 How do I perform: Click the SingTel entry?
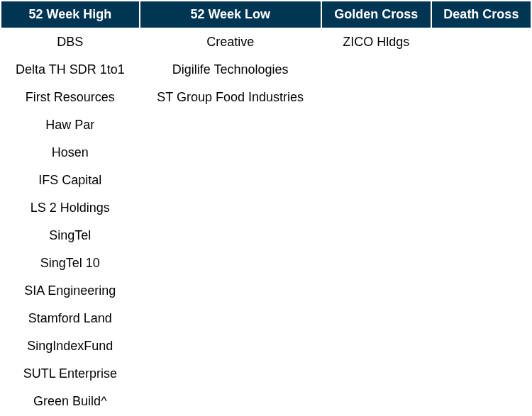(x=70, y=235)
